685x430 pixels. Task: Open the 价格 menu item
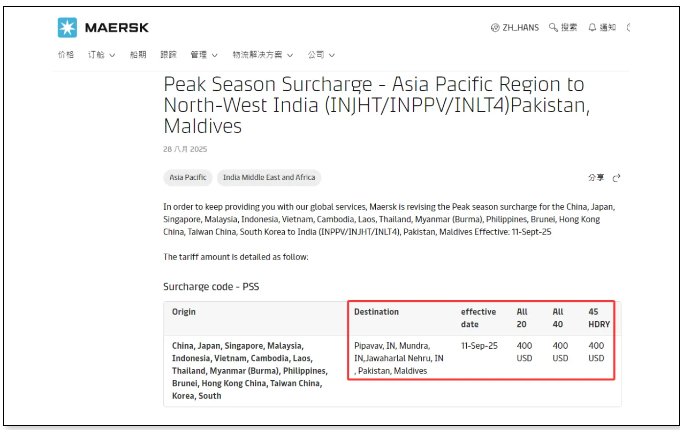[66, 55]
